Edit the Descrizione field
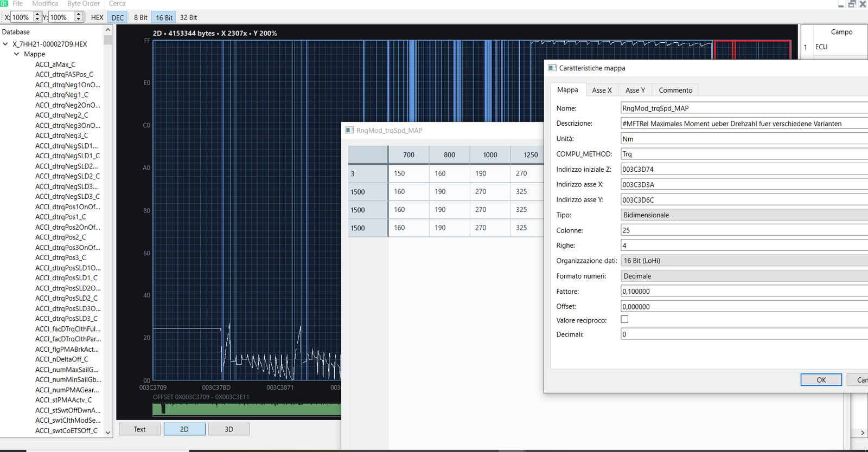The width and height of the screenshot is (868, 452). pos(744,124)
